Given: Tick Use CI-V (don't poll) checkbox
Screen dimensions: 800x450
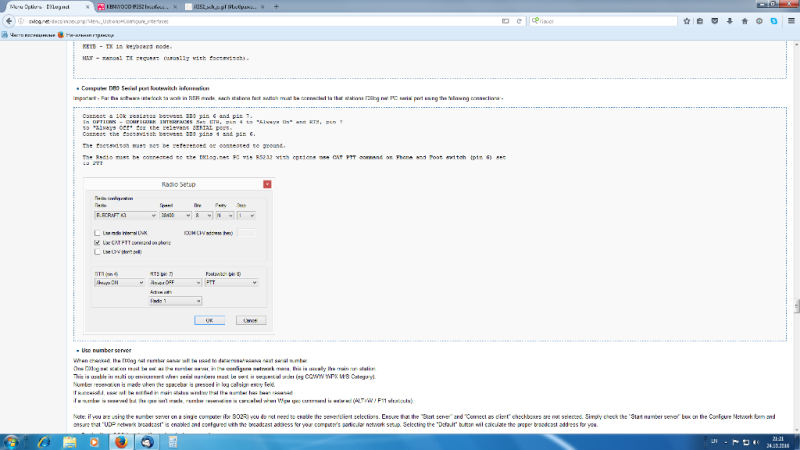Looking at the screenshot, I should (x=97, y=252).
